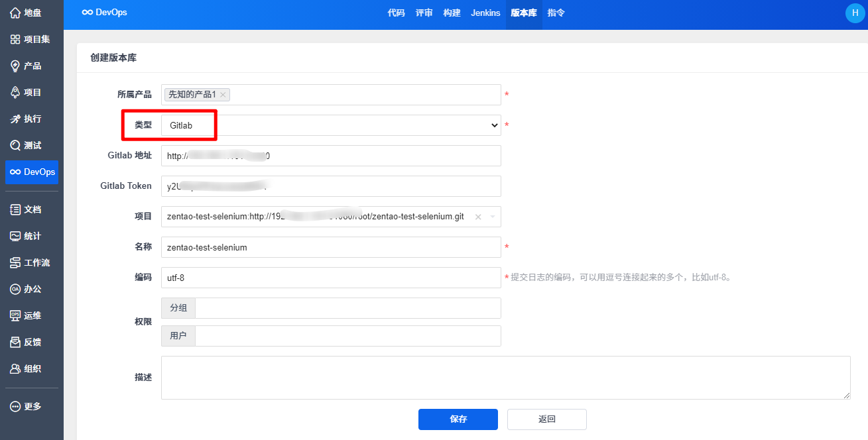Open 运维 ops icon in sidebar
868x440 pixels.
coord(15,315)
